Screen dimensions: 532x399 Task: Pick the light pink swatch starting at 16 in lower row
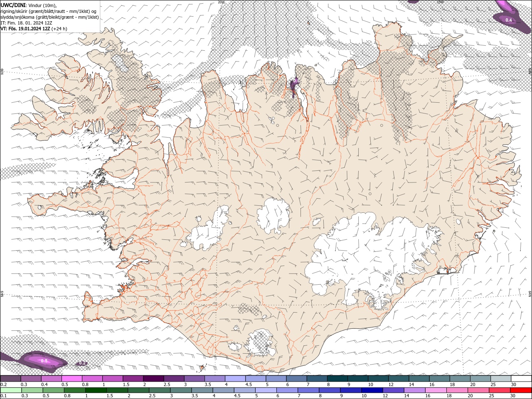[x=436, y=390]
